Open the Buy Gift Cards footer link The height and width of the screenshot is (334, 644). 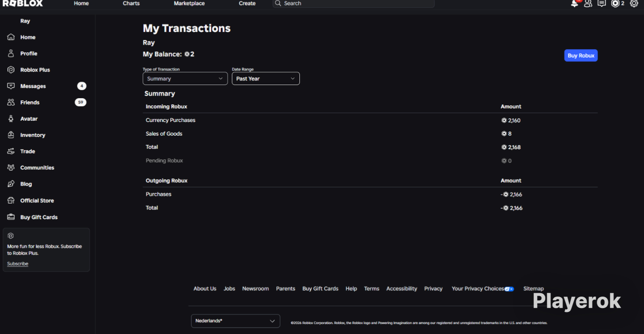coord(320,289)
